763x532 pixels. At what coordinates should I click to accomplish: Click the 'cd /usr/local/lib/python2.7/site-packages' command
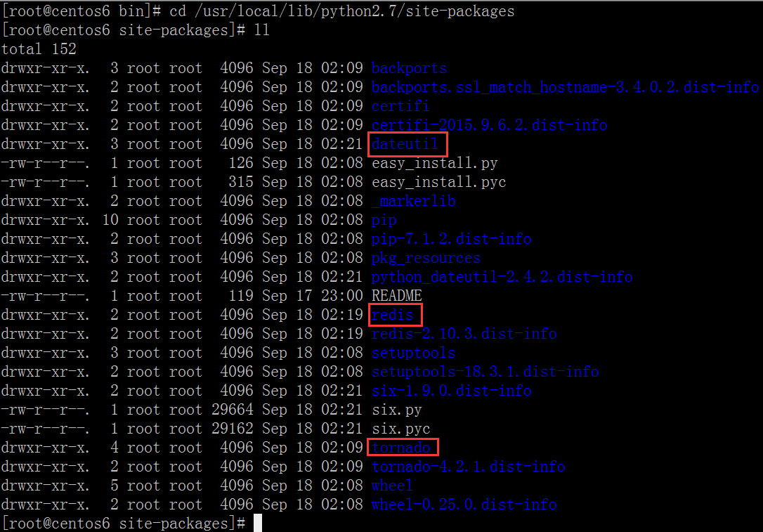pos(341,11)
